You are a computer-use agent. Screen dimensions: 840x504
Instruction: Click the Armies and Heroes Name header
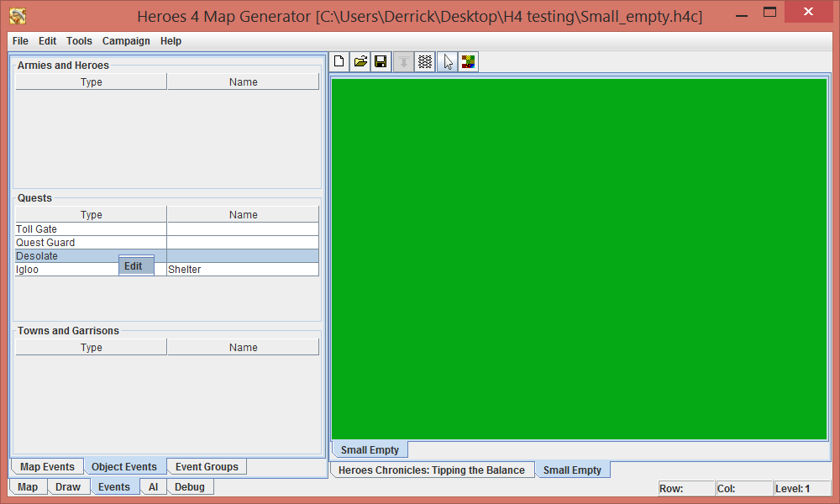(x=244, y=81)
